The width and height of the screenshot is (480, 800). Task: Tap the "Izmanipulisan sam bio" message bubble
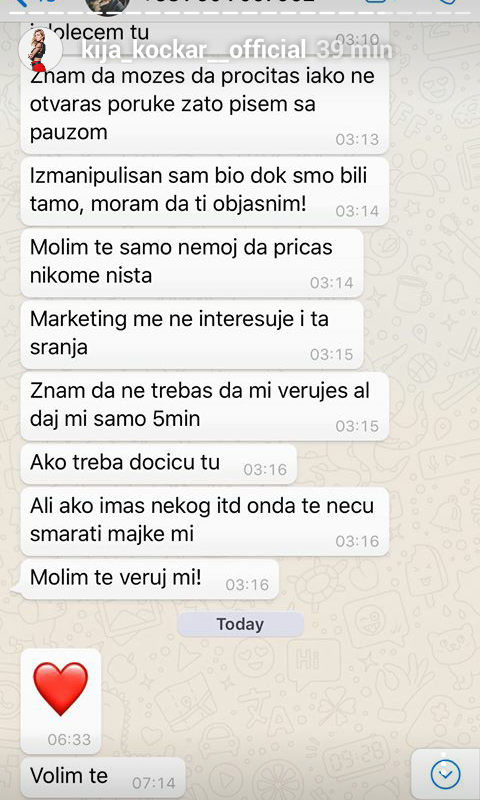pos(205,191)
